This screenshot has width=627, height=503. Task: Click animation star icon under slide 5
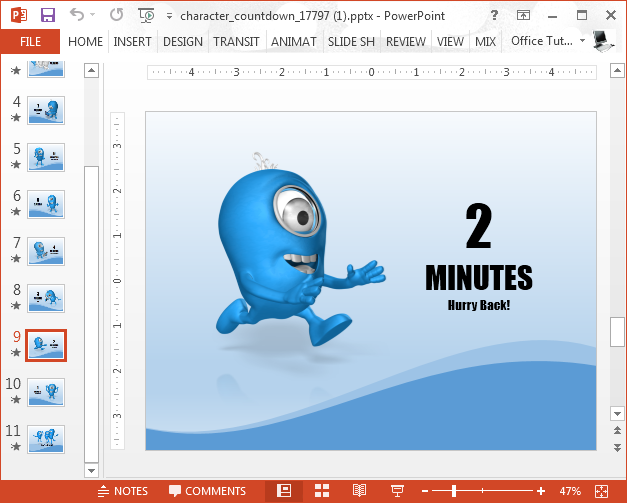point(16,164)
